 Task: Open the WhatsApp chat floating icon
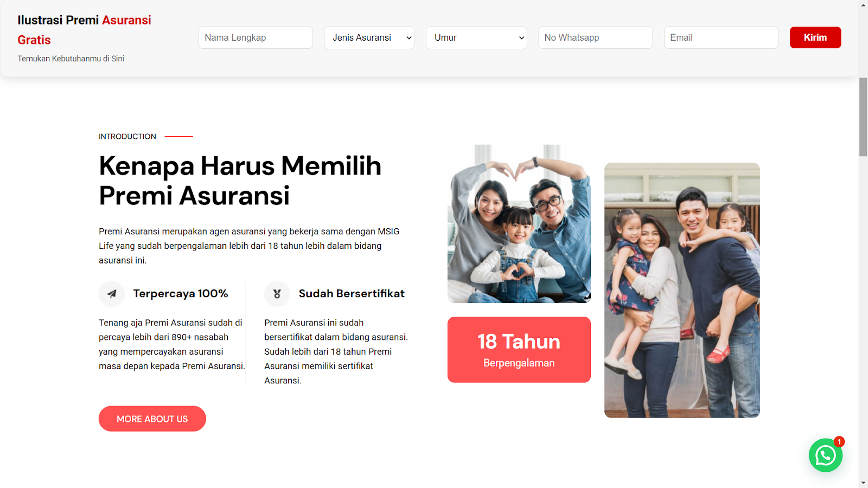825,455
